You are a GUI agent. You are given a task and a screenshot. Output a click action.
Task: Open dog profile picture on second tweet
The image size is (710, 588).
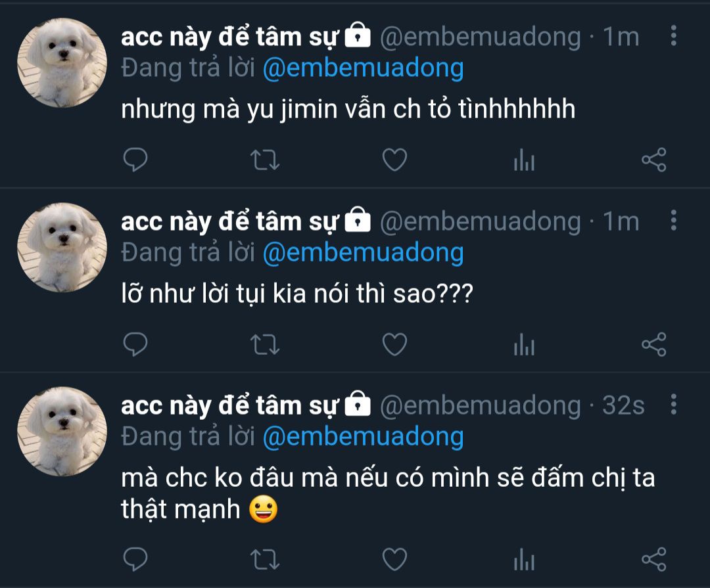(62, 247)
